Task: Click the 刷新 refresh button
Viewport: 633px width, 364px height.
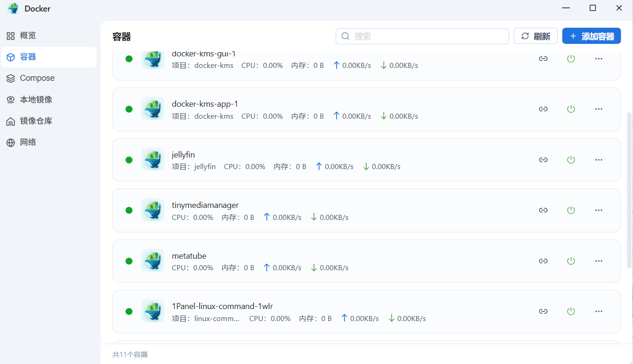Action: click(x=535, y=36)
